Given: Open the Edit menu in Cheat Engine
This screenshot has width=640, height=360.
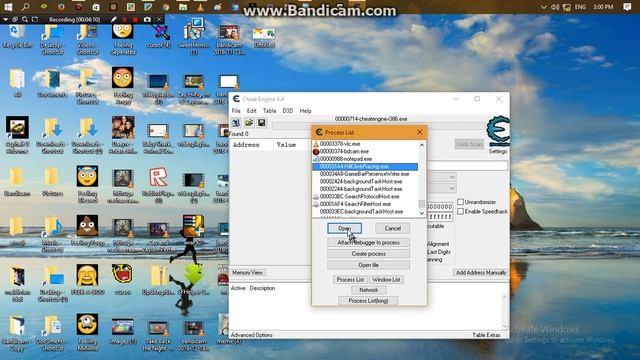Looking at the screenshot, I should (252, 111).
